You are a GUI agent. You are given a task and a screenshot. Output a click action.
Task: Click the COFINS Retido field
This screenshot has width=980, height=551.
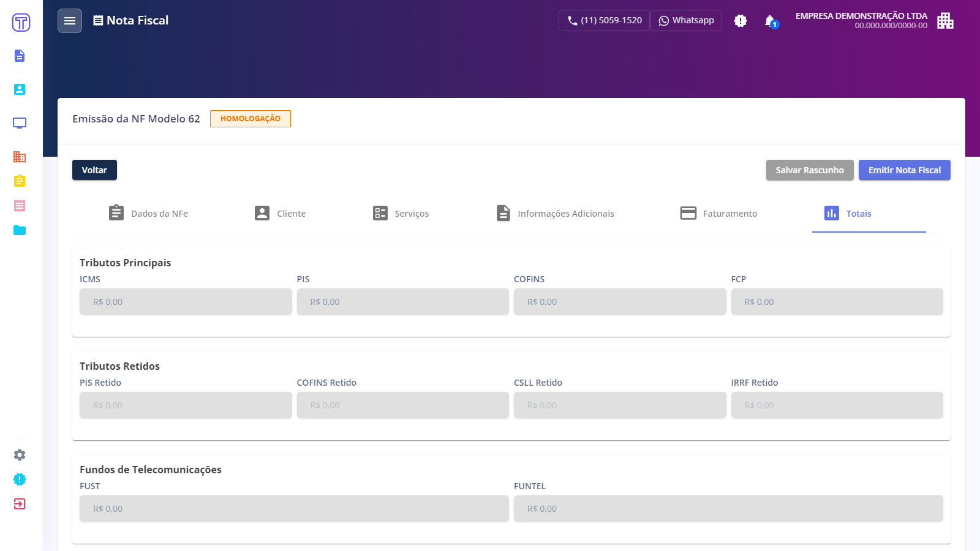[x=403, y=405]
